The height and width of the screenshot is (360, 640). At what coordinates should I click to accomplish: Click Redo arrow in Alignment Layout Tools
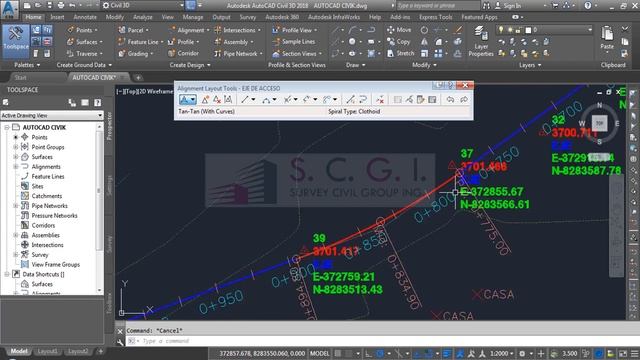(x=464, y=100)
